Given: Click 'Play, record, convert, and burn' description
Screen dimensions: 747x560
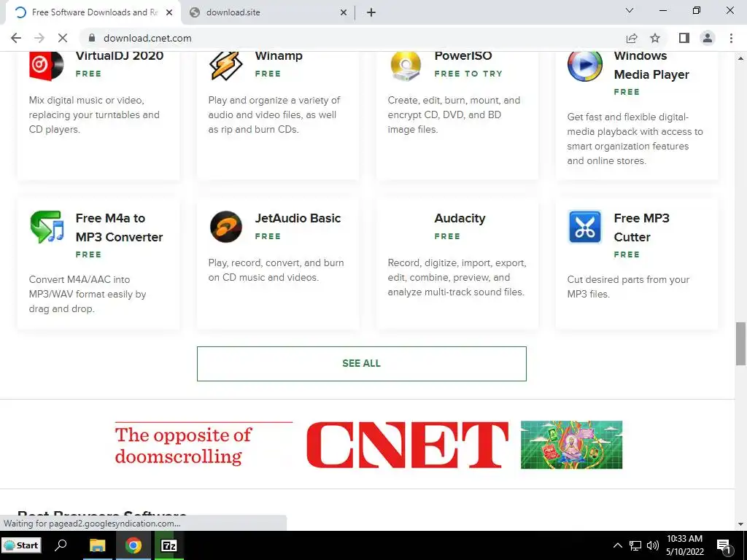Looking at the screenshot, I should click(276, 270).
